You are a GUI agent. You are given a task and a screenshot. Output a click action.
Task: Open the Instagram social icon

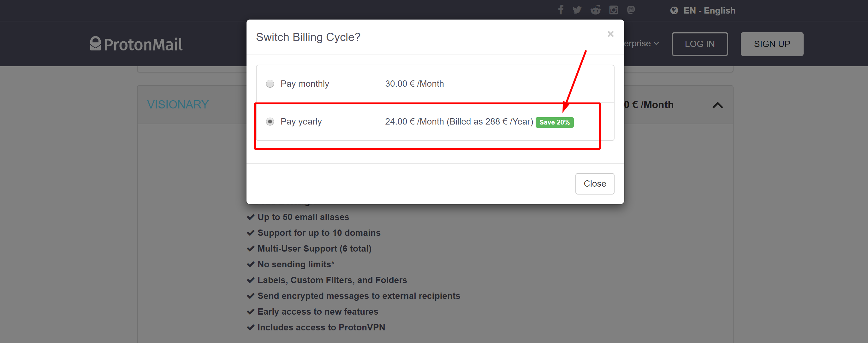614,10
